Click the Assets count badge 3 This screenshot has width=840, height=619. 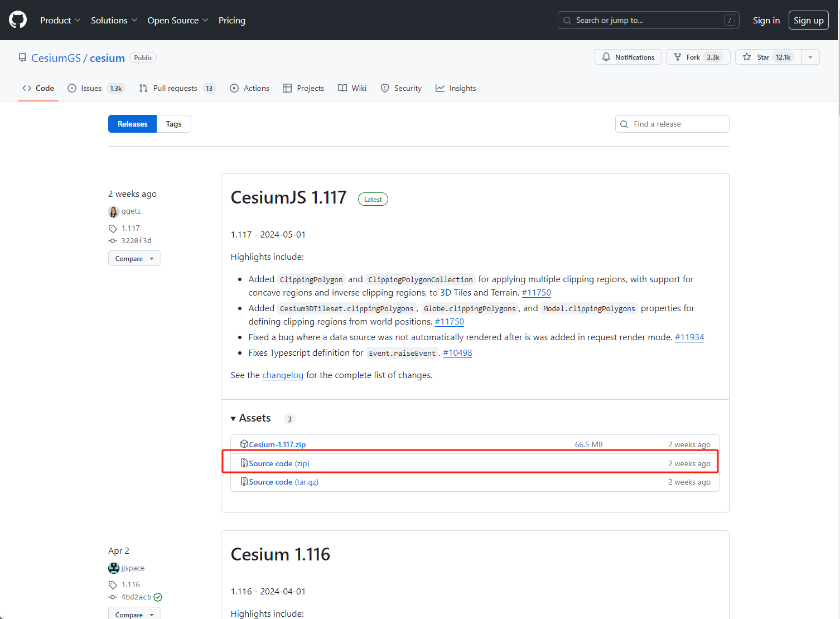(289, 419)
